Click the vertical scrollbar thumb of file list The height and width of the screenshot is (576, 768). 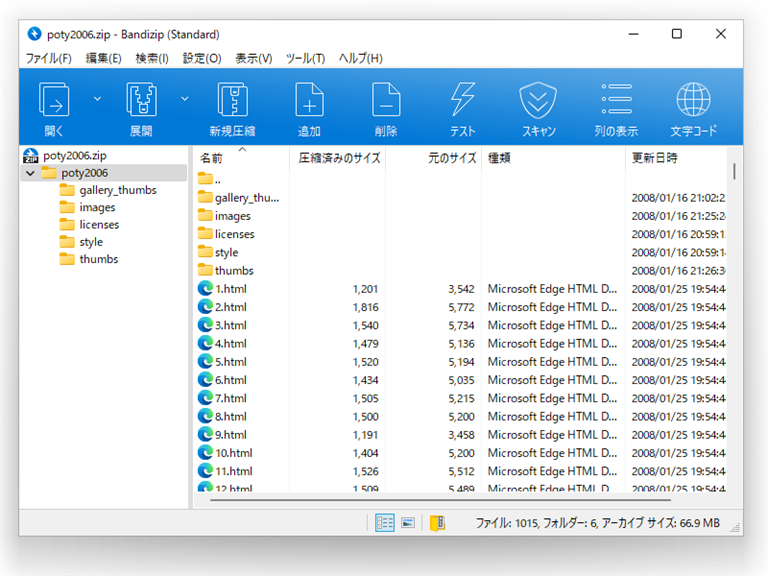[734, 171]
